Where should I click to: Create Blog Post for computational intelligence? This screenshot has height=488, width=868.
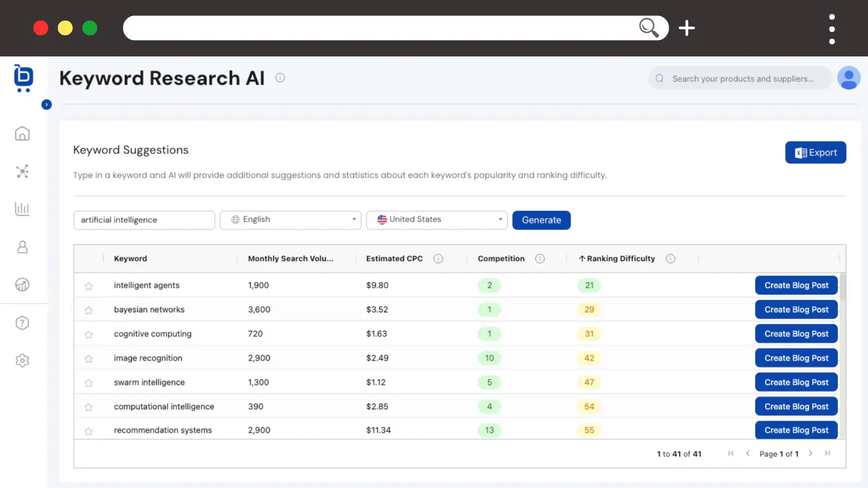point(796,407)
